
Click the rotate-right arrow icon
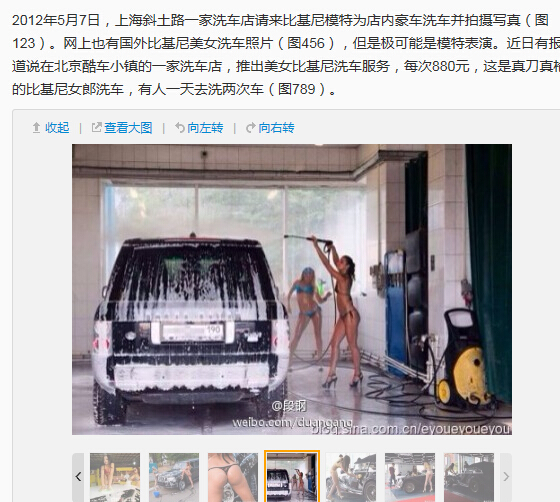click(251, 127)
